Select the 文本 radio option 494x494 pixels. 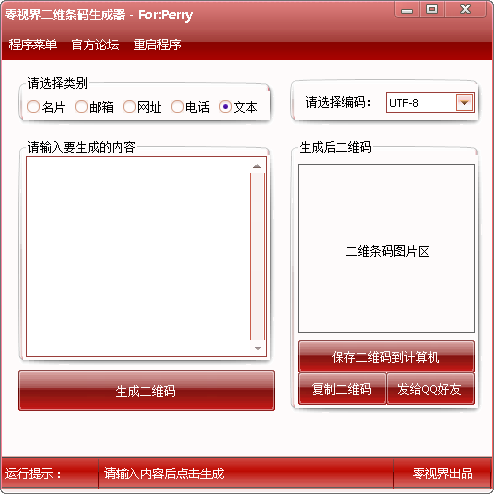pyautogui.click(x=238, y=107)
